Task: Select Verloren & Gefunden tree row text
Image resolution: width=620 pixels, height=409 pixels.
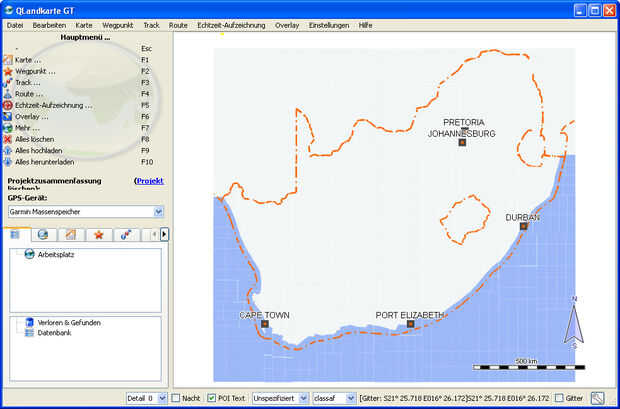Action: tap(69, 323)
